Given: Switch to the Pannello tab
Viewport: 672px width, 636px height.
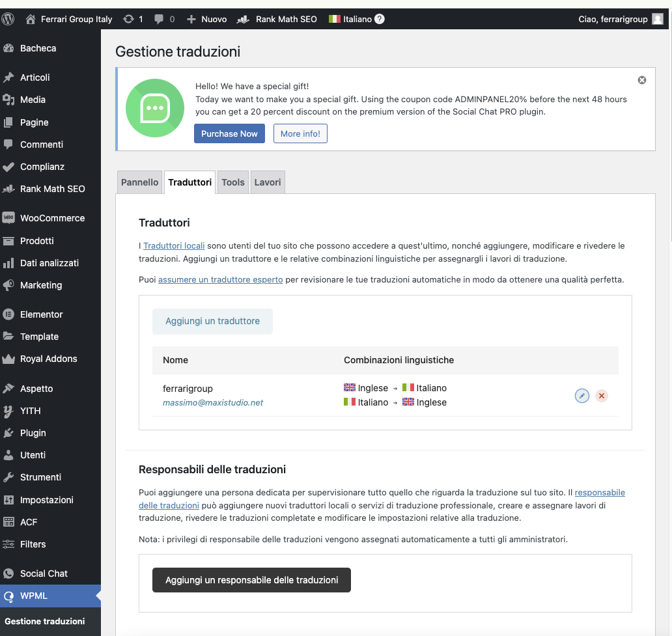Looking at the screenshot, I should tap(139, 182).
